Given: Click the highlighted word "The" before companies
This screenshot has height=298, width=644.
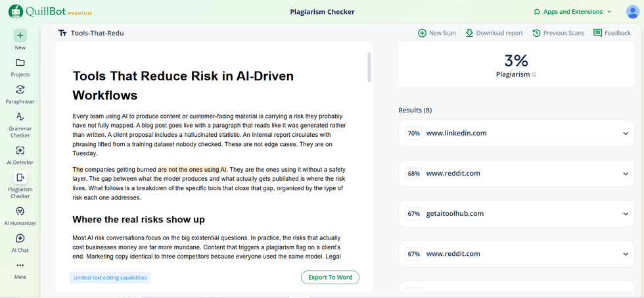Looking at the screenshot, I should pyautogui.click(x=78, y=169).
